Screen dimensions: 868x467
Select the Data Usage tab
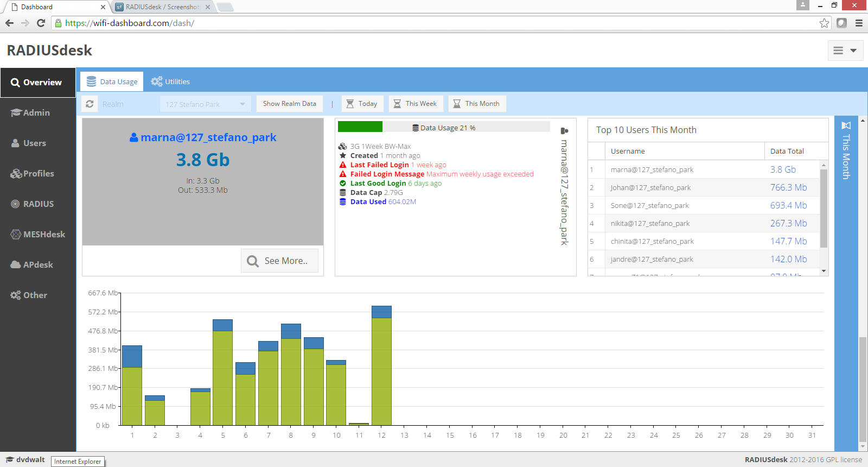112,82
